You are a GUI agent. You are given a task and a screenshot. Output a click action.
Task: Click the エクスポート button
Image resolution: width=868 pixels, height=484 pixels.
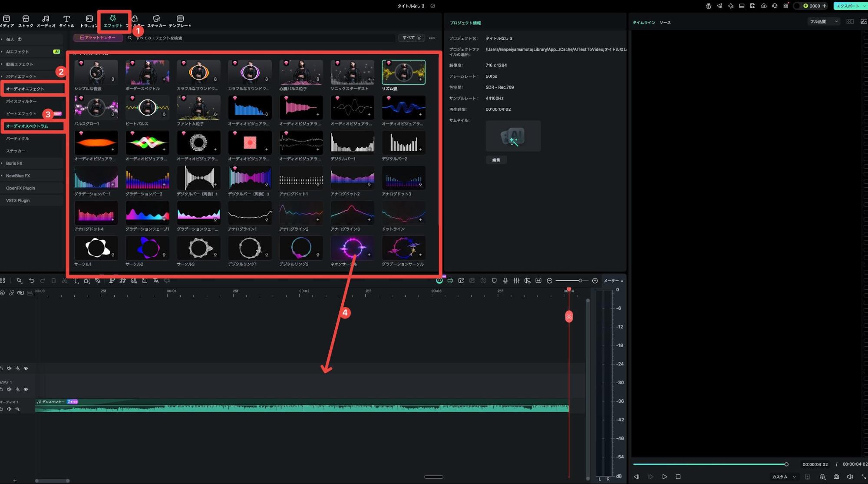(848, 6)
